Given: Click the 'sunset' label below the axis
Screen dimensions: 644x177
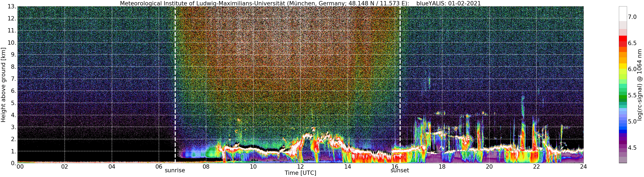Looking at the screenshot, I should (400, 171).
